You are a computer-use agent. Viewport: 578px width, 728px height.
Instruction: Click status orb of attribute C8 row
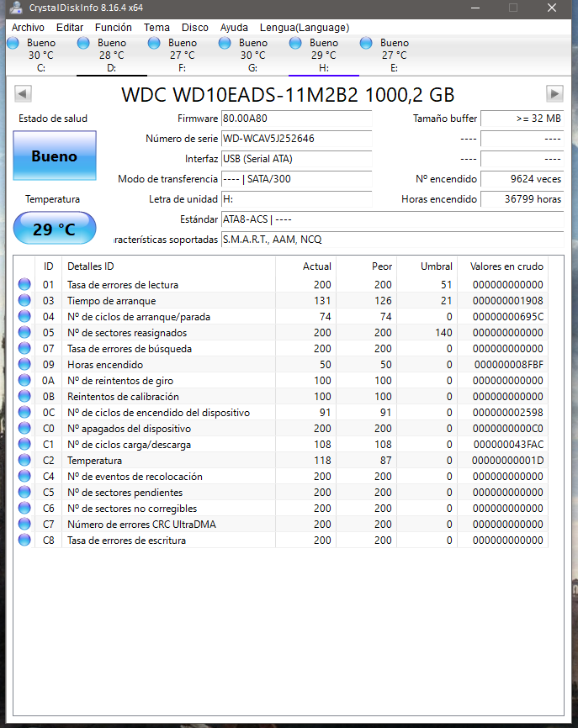coord(24,540)
